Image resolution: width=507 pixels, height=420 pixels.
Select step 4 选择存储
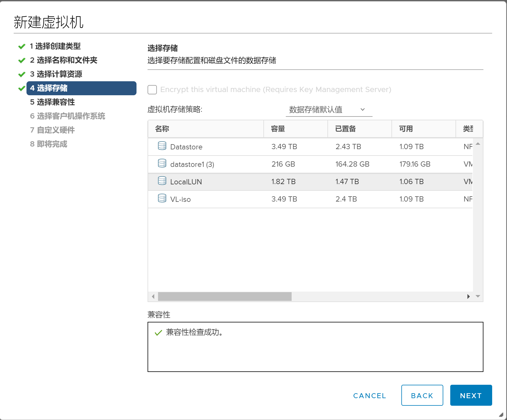81,88
